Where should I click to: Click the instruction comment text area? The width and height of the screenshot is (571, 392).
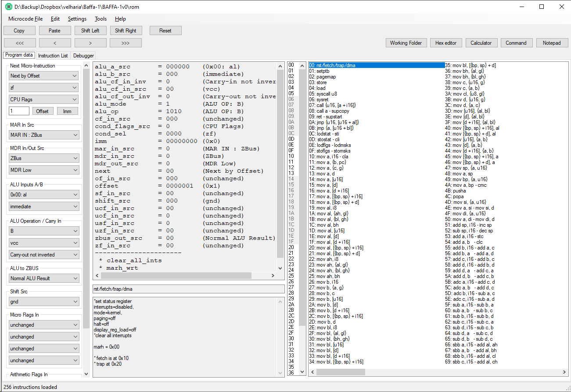click(x=185, y=337)
